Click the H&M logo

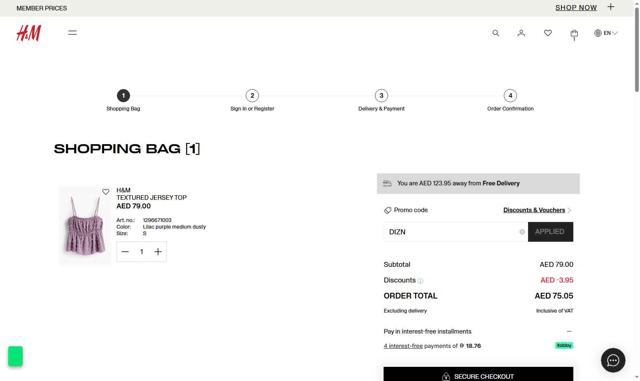pos(29,33)
